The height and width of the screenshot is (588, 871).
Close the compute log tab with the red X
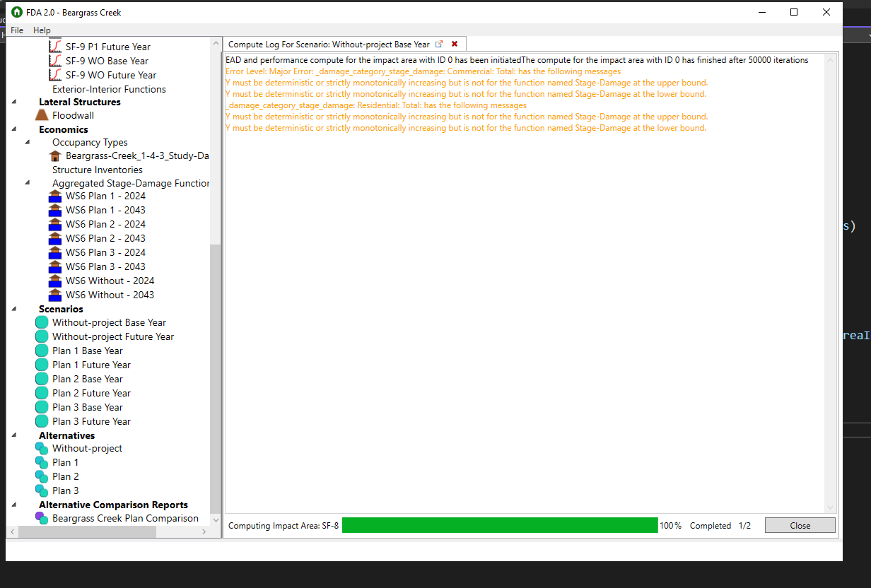click(455, 43)
